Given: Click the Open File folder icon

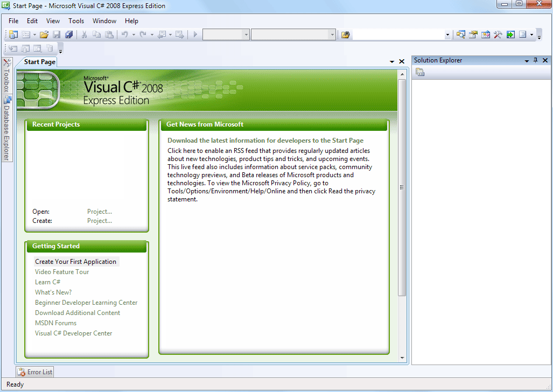Looking at the screenshot, I should [44, 34].
